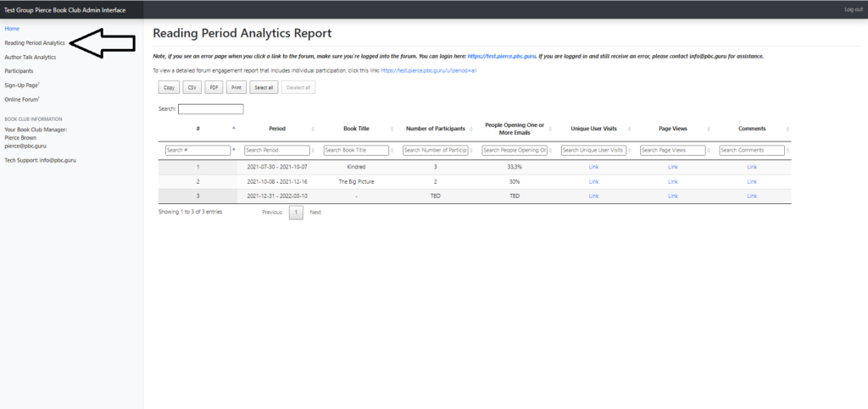Image resolution: width=868 pixels, height=409 pixels.
Task: Go to the Participants page
Action: click(x=19, y=71)
